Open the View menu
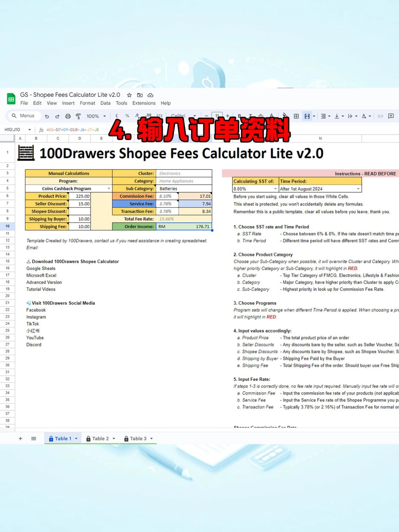 52,103
